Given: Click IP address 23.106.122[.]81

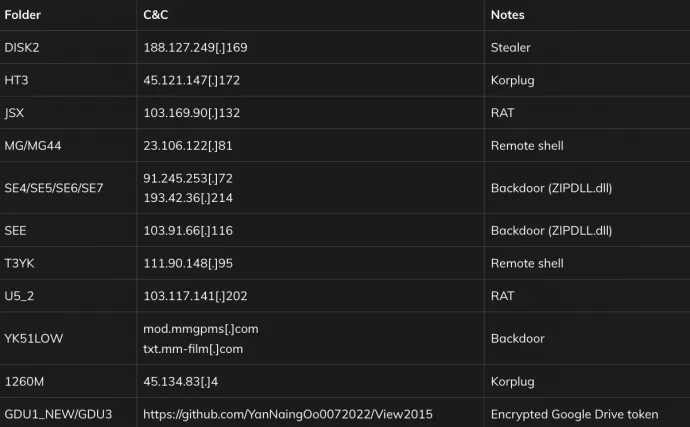Looking at the screenshot, I should 188,146.
